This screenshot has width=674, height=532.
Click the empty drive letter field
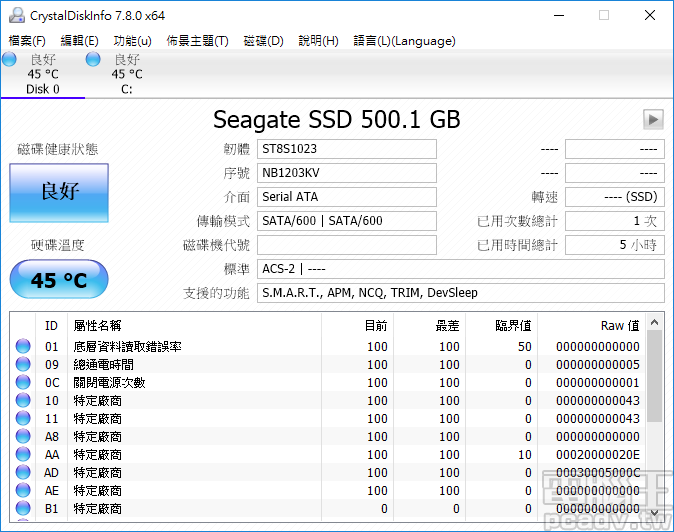click(x=347, y=245)
